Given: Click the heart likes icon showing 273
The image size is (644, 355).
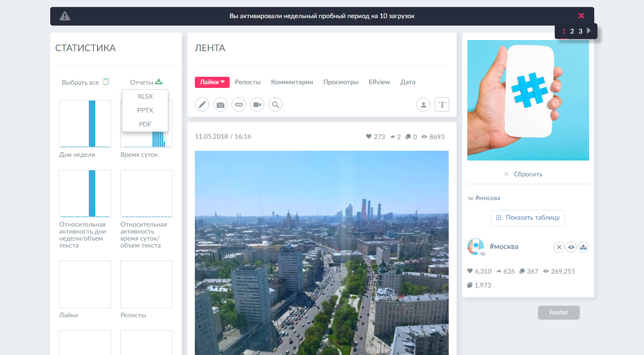Looking at the screenshot, I should point(369,137).
